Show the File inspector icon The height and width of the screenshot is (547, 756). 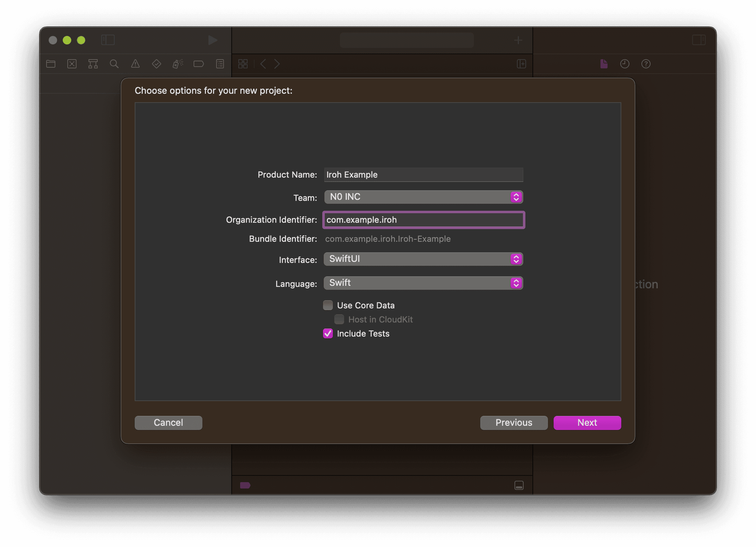pyautogui.click(x=604, y=64)
